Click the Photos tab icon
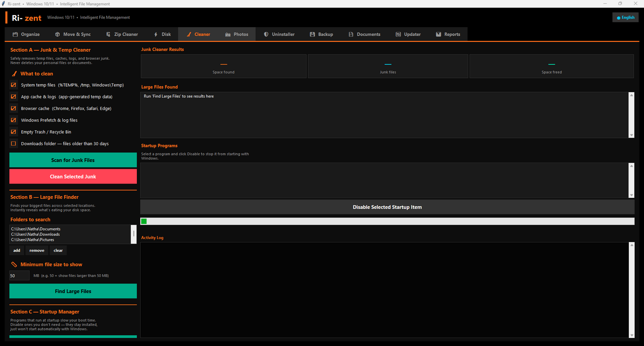The height and width of the screenshot is (346, 644). pos(228,34)
